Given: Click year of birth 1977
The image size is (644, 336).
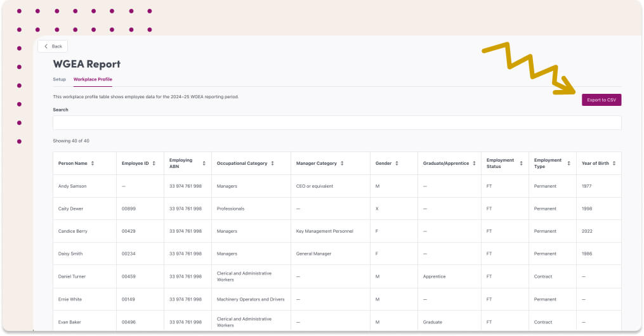Looking at the screenshot, I should (586, 186).
